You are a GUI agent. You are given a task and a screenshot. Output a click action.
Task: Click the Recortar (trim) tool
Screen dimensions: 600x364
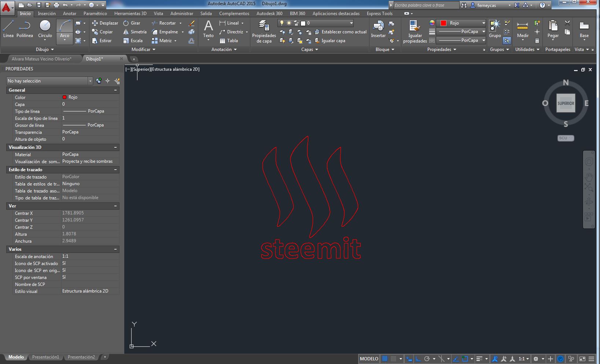[163, 23]
